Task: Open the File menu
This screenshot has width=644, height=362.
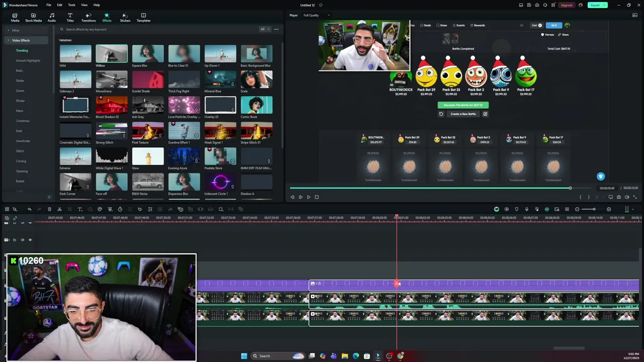Action: click(x=49, y=5)
